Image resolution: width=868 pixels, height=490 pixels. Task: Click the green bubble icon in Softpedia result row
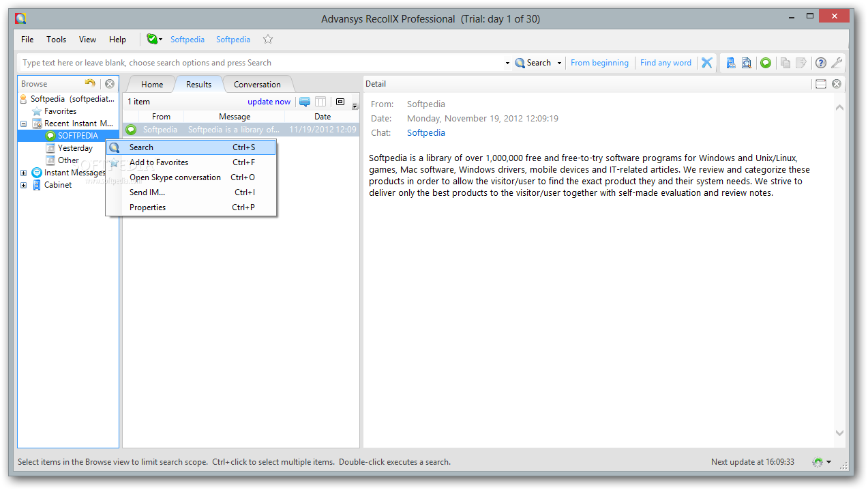click(x=132, y=130)
